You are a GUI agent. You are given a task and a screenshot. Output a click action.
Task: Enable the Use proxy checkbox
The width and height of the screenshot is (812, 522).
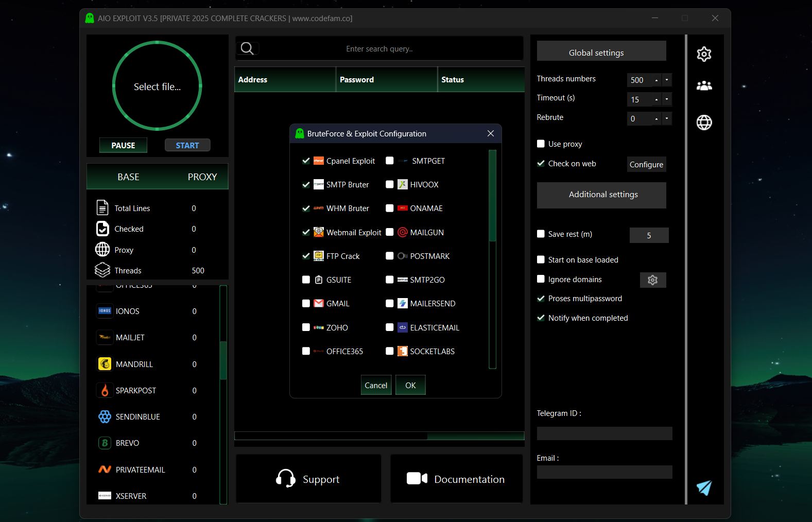tap(541, 144)
